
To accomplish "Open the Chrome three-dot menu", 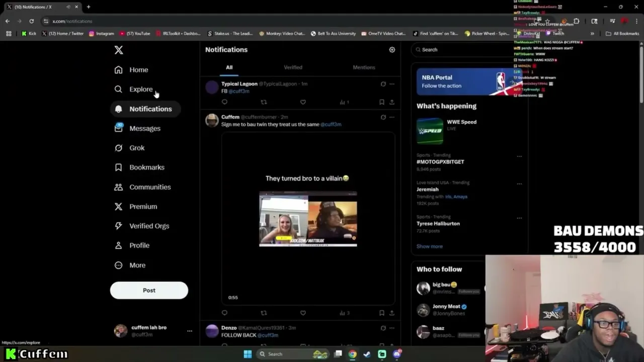I will click(x=637, y=21).
